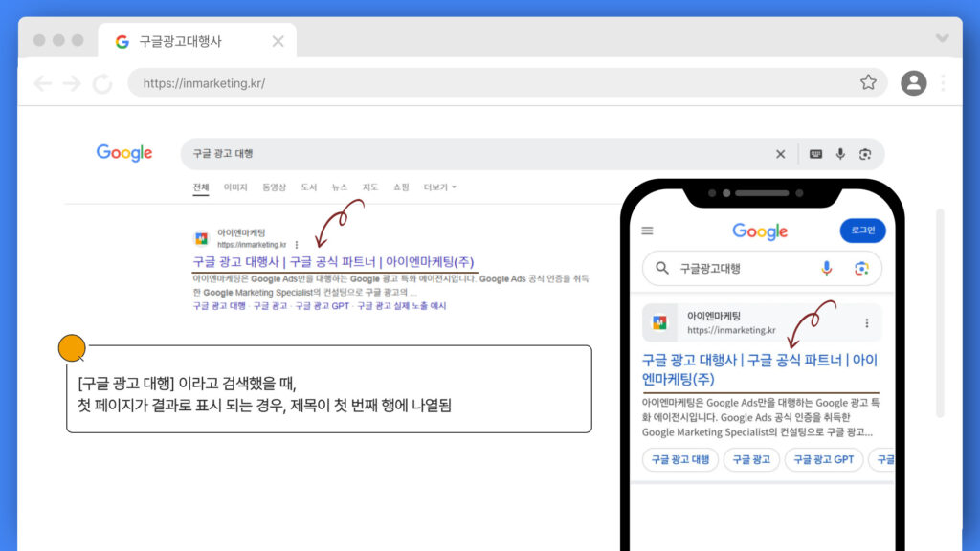Expand the 더보기 dropdown

click(439, 187)
